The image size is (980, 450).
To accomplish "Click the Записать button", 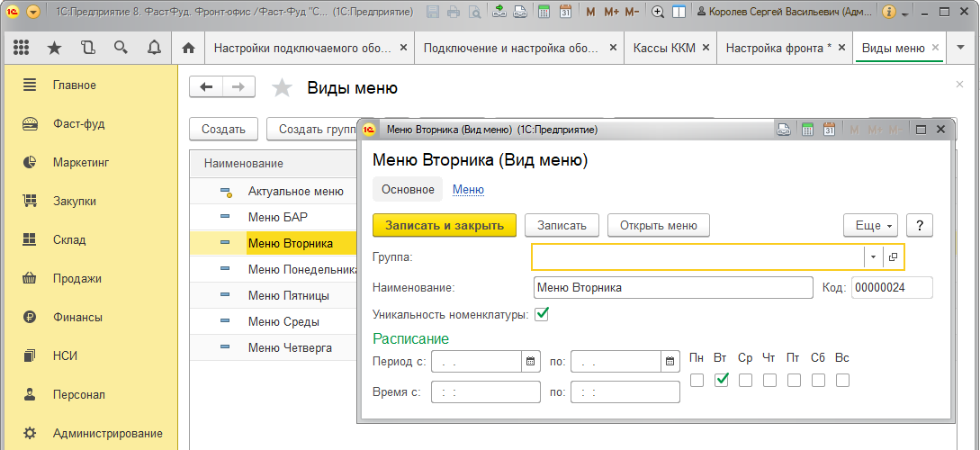I will [562, 226].
